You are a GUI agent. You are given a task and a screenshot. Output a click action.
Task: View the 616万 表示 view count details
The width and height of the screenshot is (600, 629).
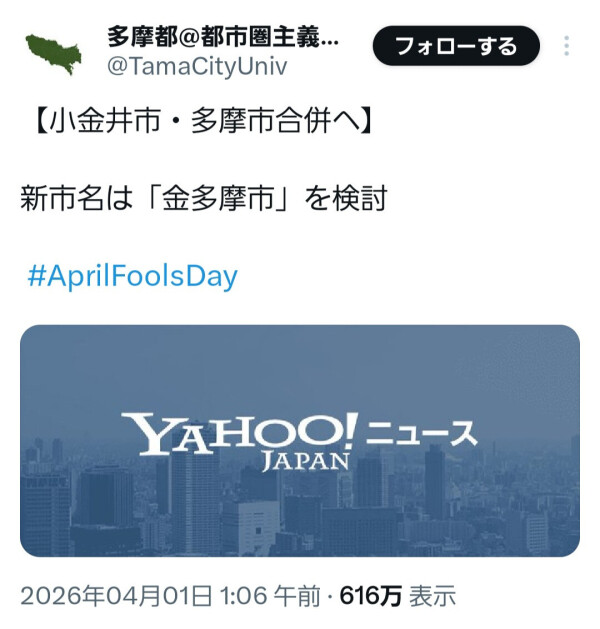[x=397, y=595]
